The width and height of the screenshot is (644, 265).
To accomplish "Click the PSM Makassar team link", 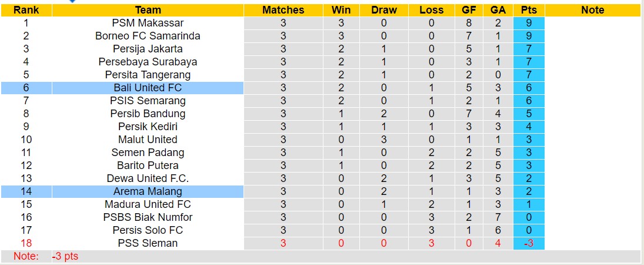I will 148,23.
